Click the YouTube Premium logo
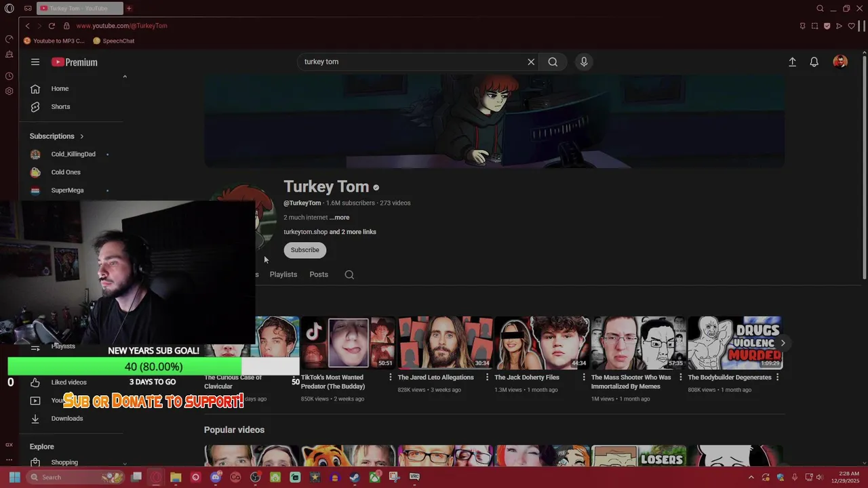This screenshot has height=488, width=868. coord(74,62)
